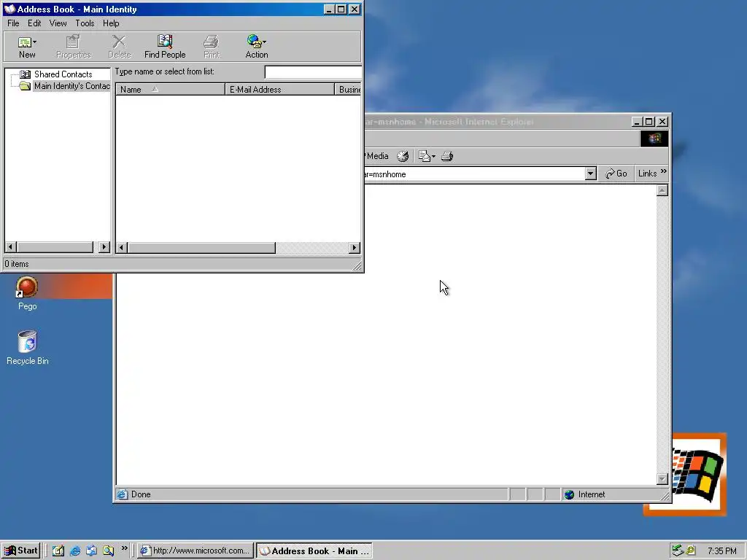
Task: Launch Internet Explorer from quick launch
Action: tap(75, 551)
